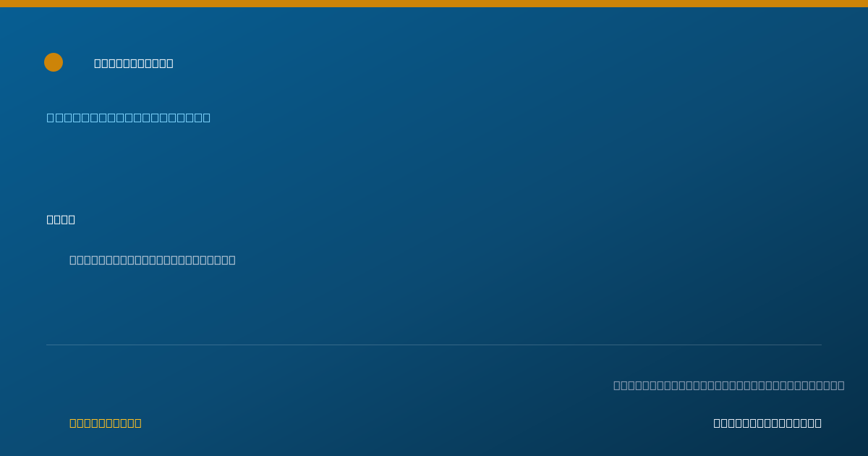Click the long gray footer text line

click(x=729, y=385)
